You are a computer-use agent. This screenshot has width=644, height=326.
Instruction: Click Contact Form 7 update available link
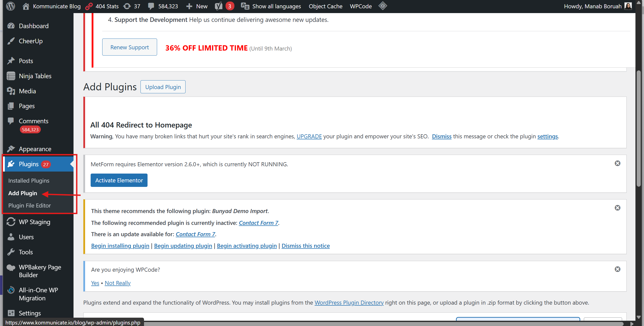coord(195,234)
